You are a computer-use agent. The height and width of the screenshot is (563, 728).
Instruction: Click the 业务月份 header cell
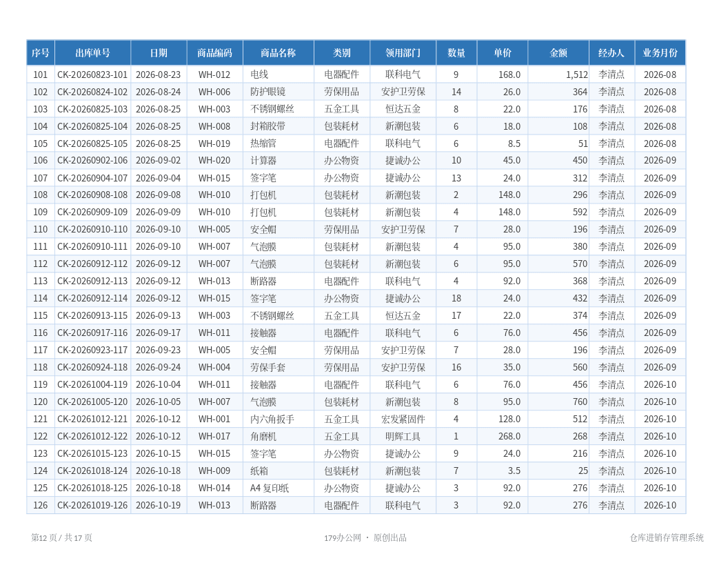pyautogui.click(x=660, y=53)
